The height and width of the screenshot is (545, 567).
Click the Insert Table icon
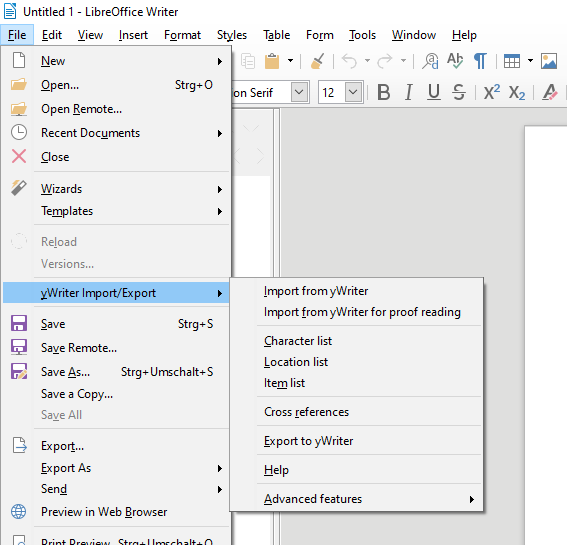(512, 61)
